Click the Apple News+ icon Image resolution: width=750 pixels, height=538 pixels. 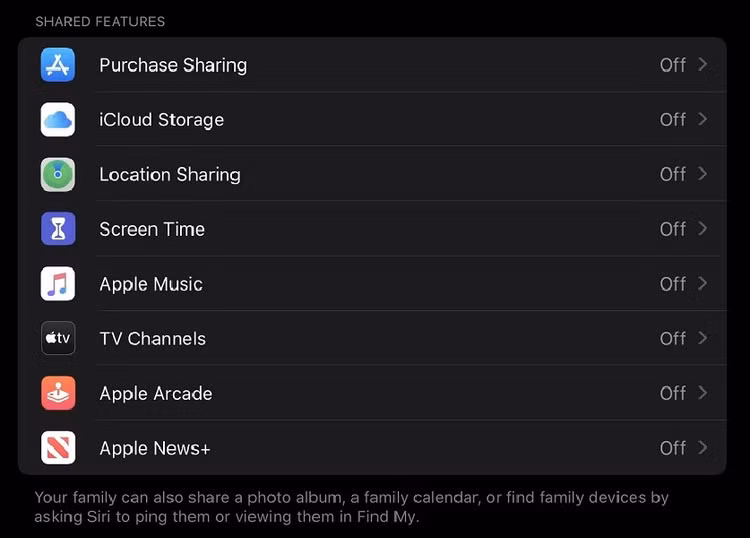click(58, 448)
